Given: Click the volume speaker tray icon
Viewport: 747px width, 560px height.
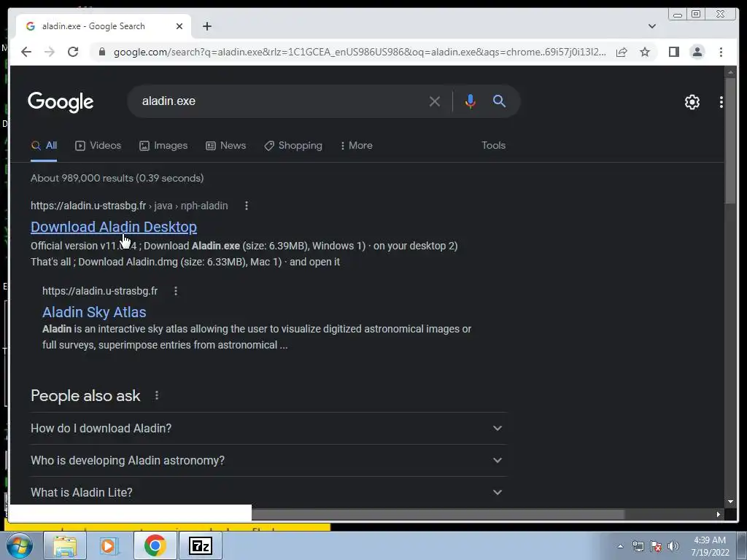Looking at the screenshot, I should point(673,546).
